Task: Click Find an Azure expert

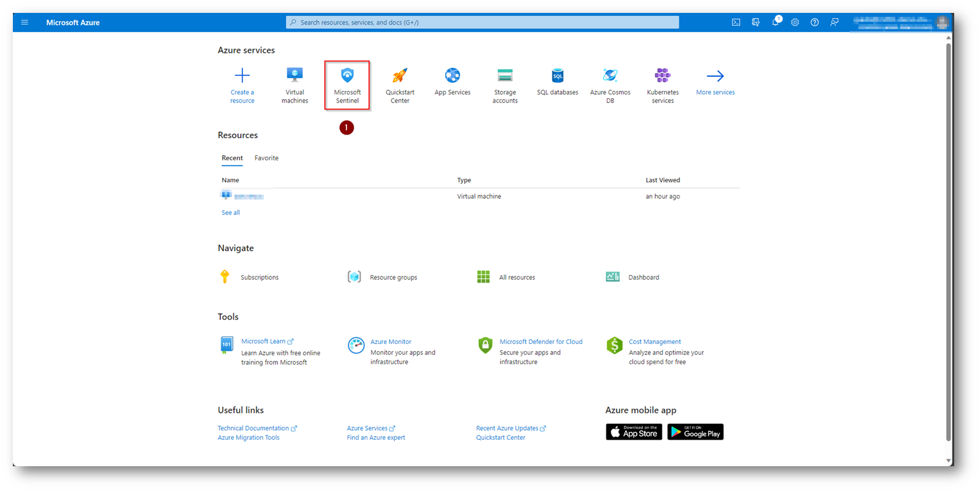Action: [376, 437]
